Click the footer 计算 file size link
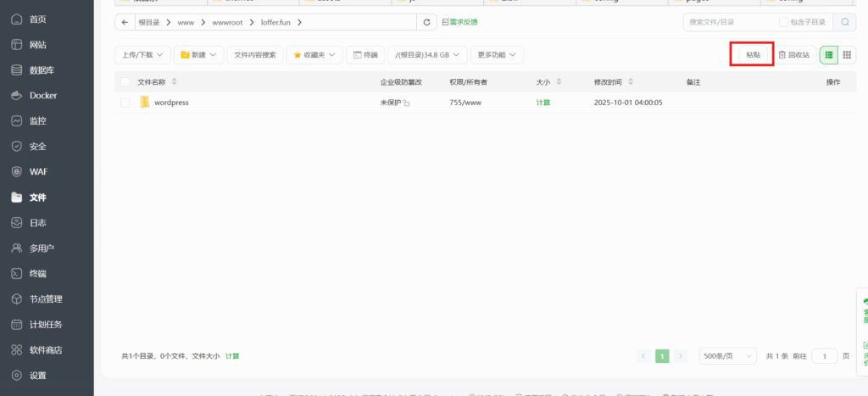 pyautogui.click(x=232, y=356)
